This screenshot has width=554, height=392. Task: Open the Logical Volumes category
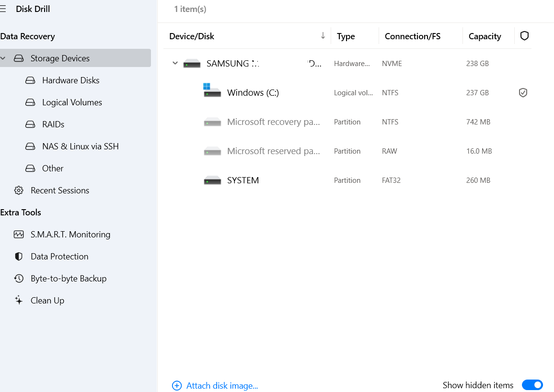72,102
